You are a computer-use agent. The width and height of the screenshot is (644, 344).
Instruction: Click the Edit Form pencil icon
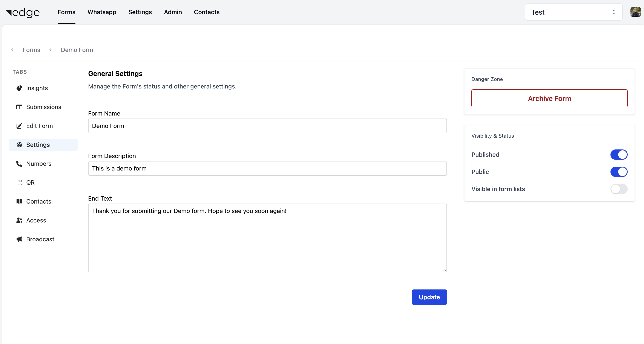(19, 126)
